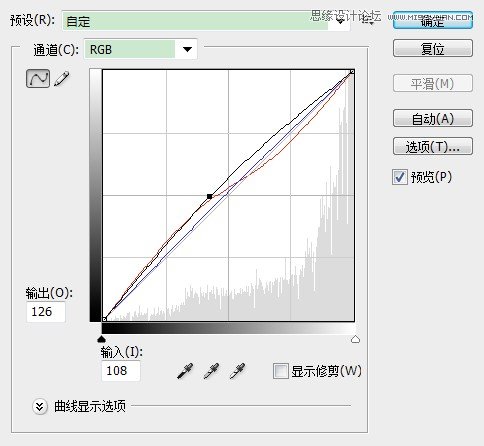Select the top-right curve endpoint
This screenshot has width=484, height=446.
[x=352, y=72]
